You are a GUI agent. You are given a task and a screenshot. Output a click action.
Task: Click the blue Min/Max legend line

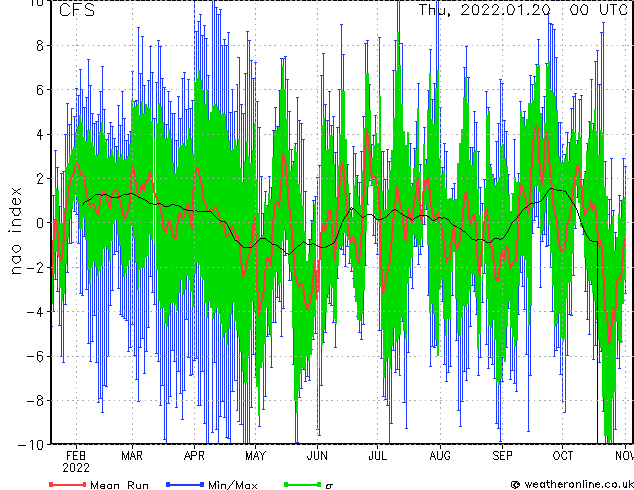point(185,484)
